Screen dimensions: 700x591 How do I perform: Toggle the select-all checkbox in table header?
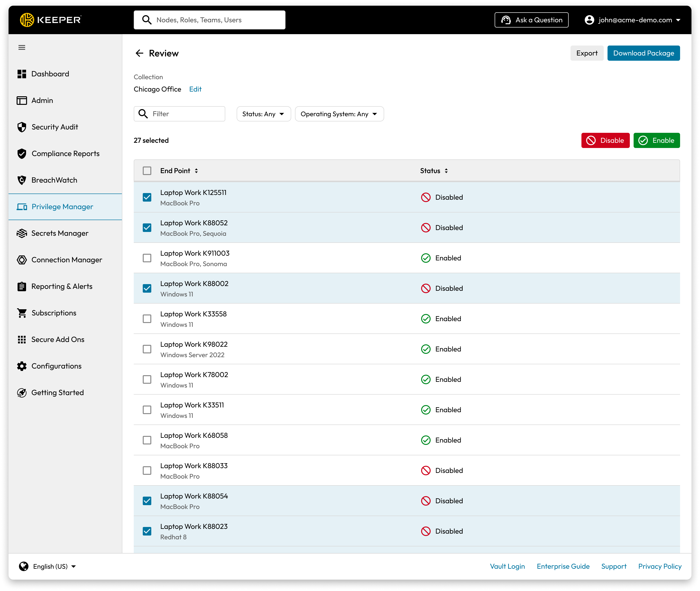147,171
